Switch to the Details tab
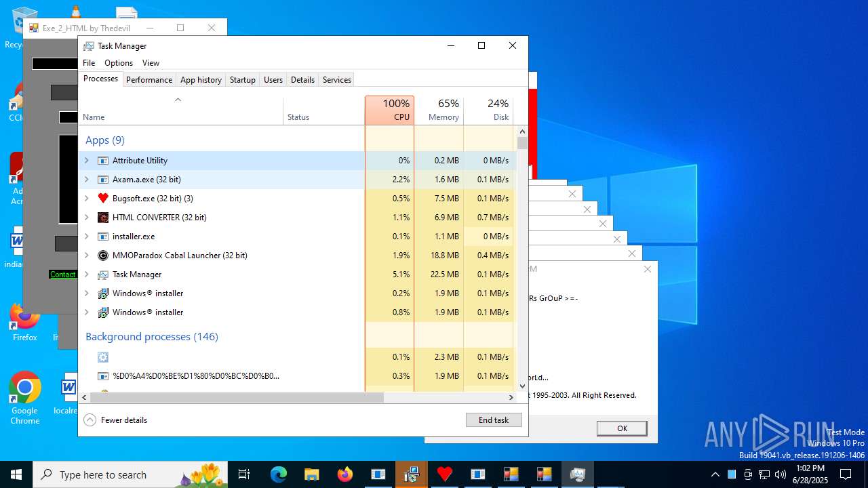The image size is (868, 488). click(302, 80)
